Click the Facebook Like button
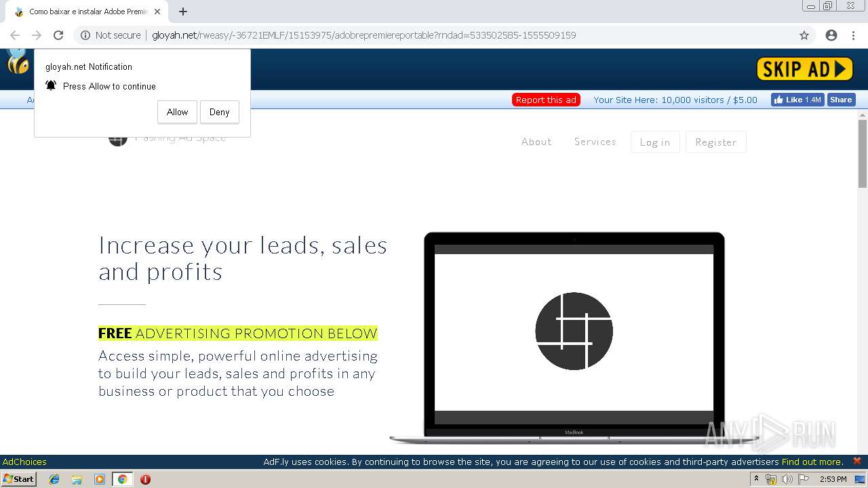Image resolution: width=868 pixels, height=488 pixels. [x=797, y=100]
